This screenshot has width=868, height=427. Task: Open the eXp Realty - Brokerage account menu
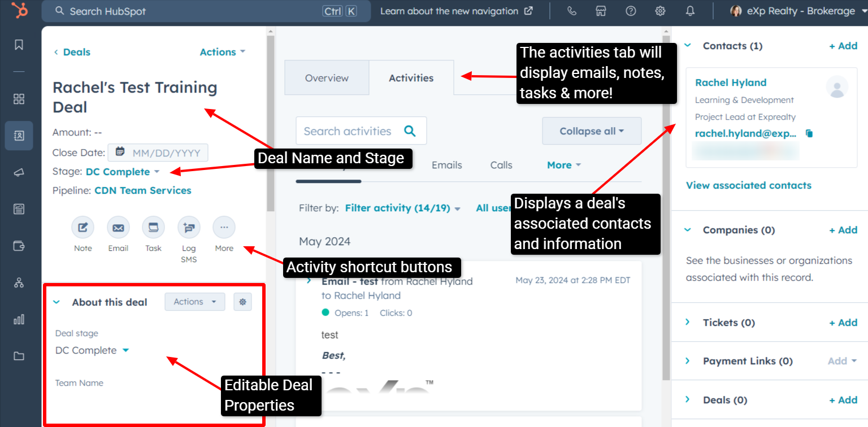tap(799, 11)
